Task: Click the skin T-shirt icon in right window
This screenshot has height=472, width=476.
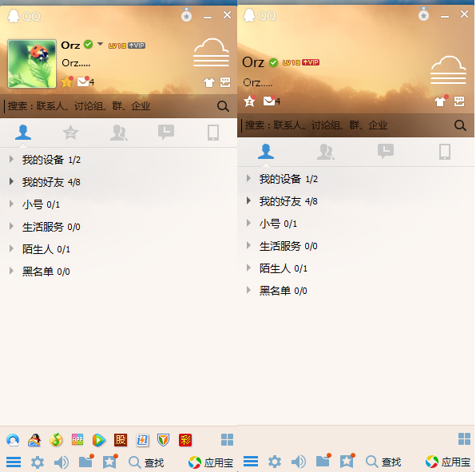Action: (440, 101)
